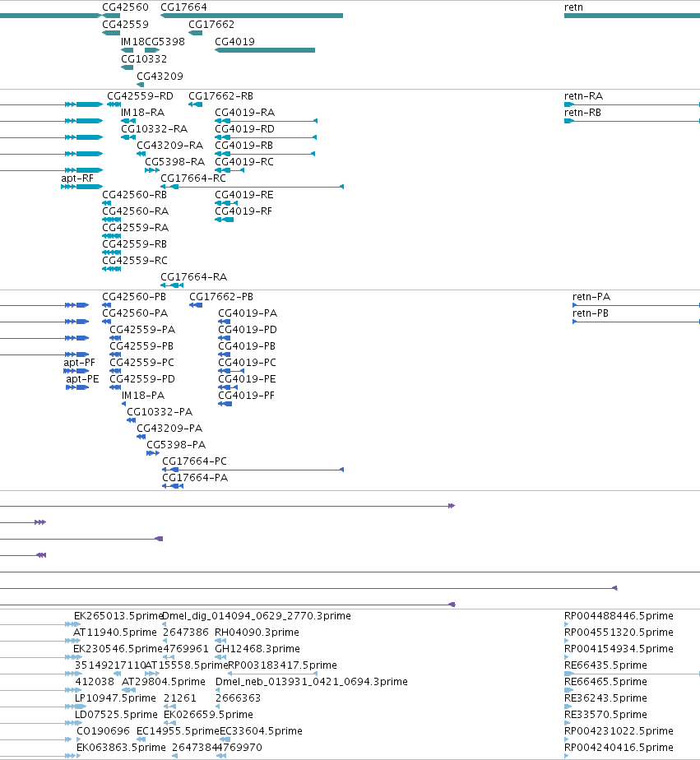The width and height of the screenshot is (700, 760).
Task: Click transcript label CG42559-RD
Action: [x=140, y=96]
